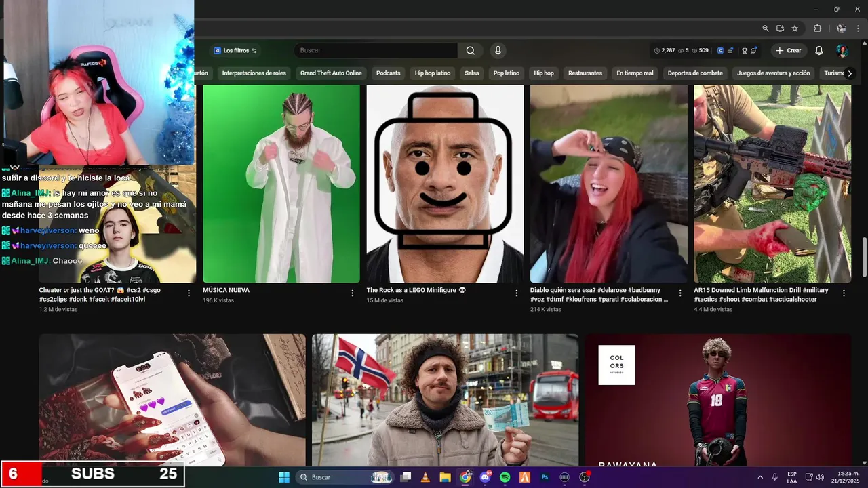Select the Hip hop category chip
The width and height of the screenshot is (868, 488).
pos(544,73)
